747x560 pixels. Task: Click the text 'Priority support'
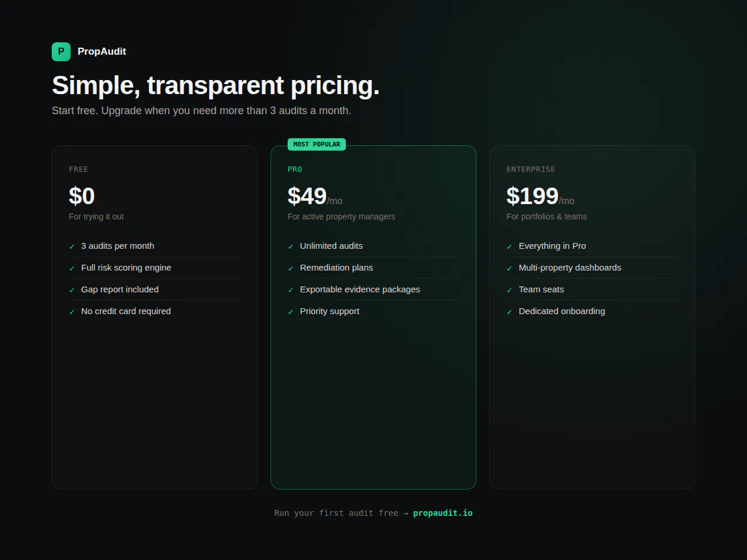(329, 311)
